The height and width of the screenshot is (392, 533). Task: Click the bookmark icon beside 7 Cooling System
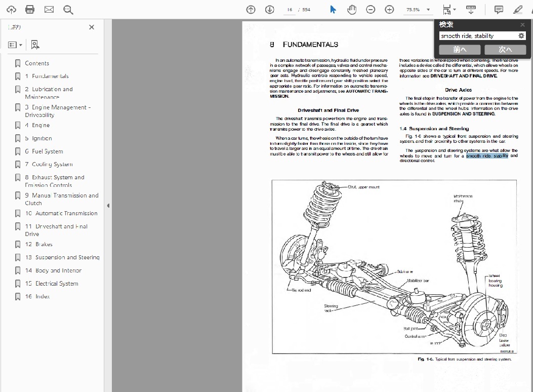18,164
